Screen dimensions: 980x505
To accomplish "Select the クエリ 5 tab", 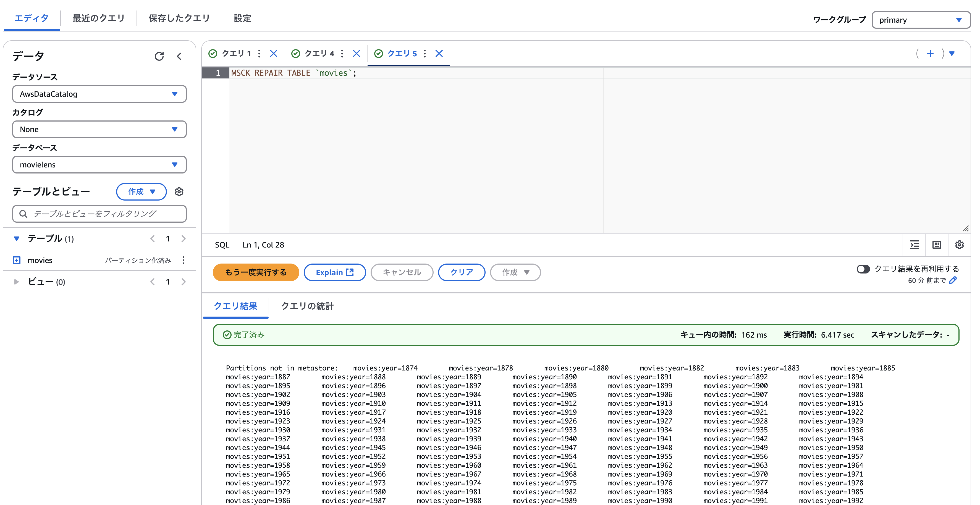I will click(402, 54).
